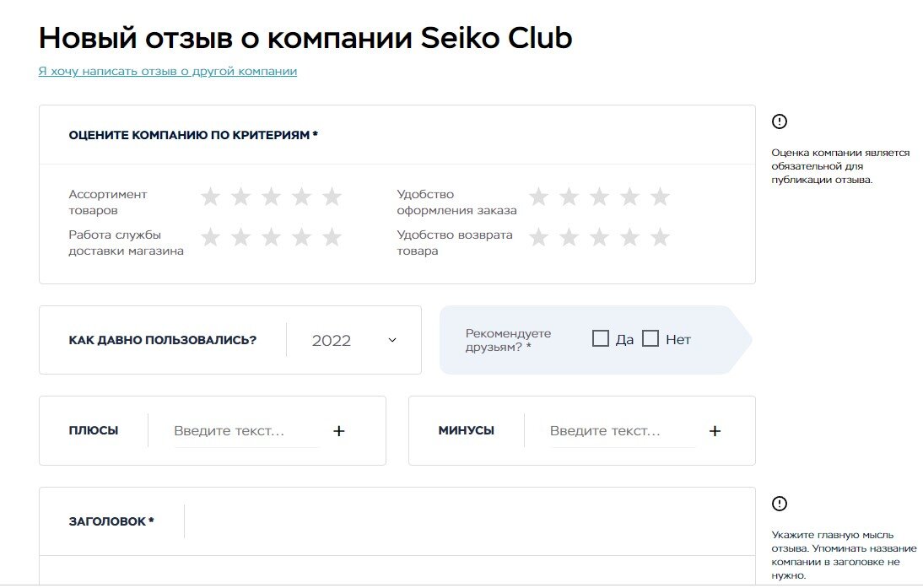Select the first star under Ассортимент товаров
923x588 pixels.
click(x=209, y=196)
